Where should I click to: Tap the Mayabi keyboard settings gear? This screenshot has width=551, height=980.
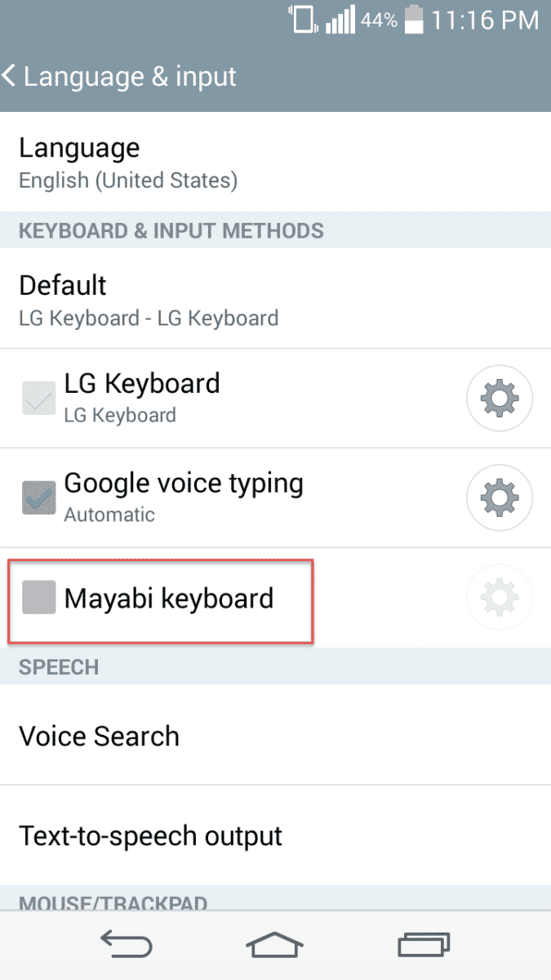tap(499, 598)
